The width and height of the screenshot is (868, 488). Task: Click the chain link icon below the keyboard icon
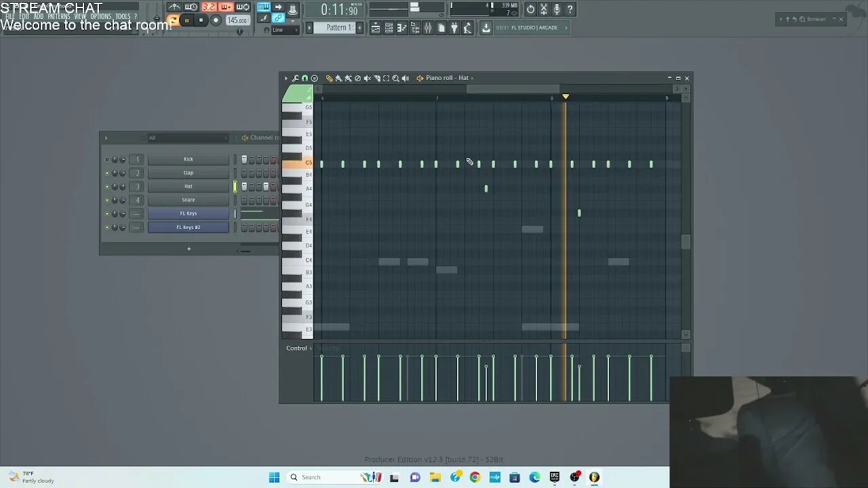pyautogui.click(x=278, y=18)
